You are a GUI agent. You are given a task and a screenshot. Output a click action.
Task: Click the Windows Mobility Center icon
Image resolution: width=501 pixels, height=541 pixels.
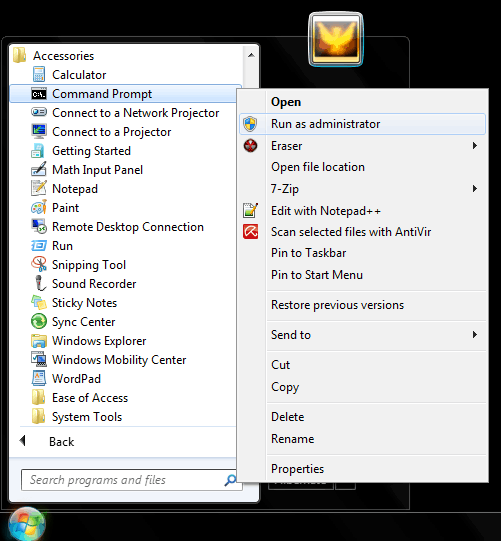(39, 359)
